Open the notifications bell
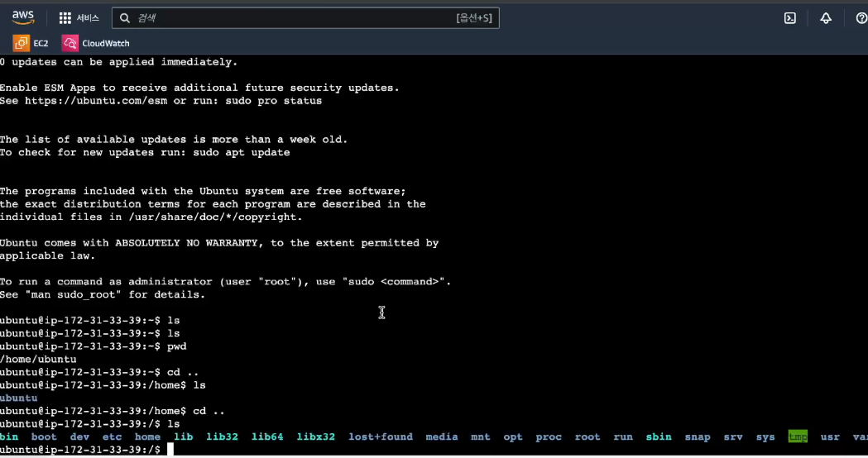This screenshot has width=868, height=458. tap(825, 18)
